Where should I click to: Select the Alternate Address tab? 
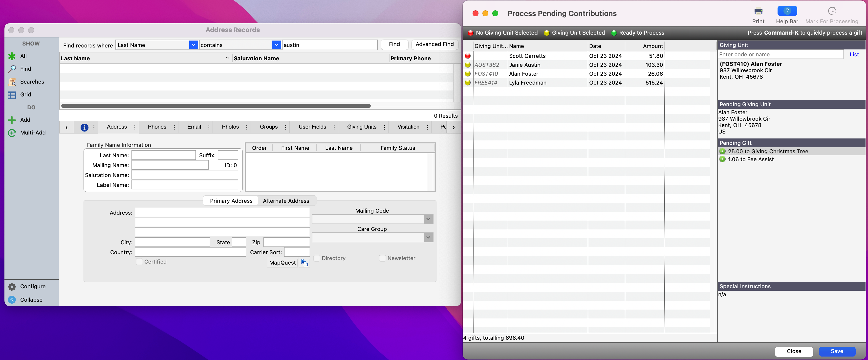[286, 201]
